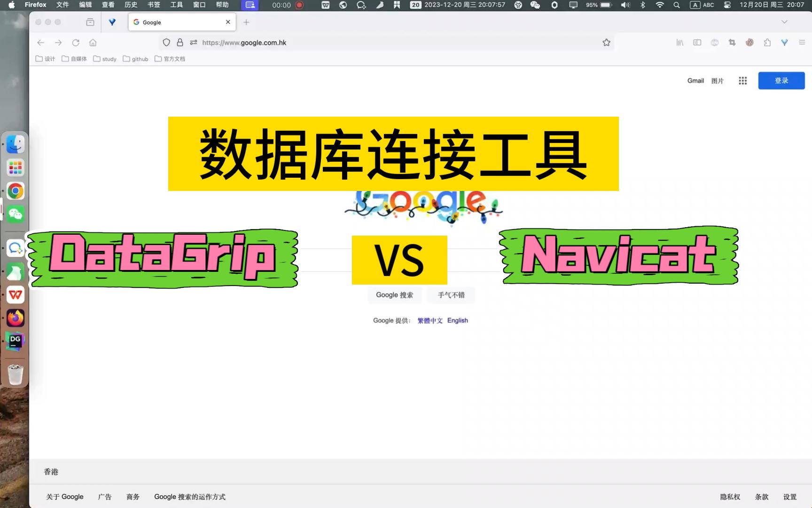Open 广告 footer link

(105, 497)
